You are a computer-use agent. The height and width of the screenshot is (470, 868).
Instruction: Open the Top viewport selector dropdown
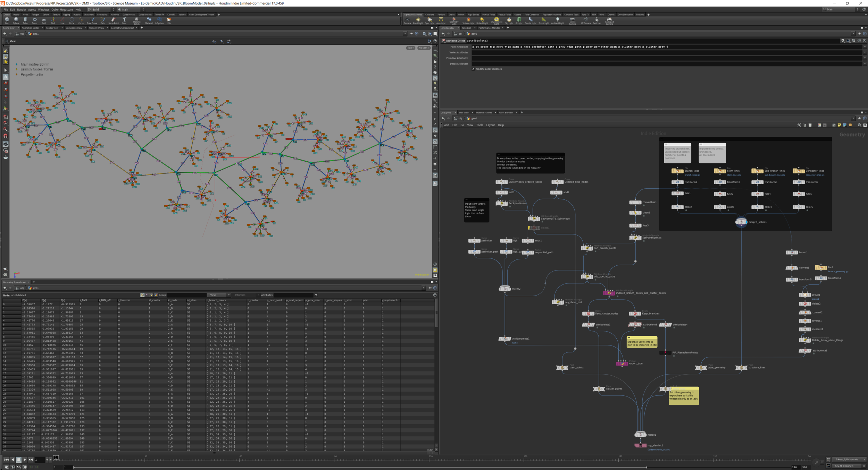pos(411,48)
